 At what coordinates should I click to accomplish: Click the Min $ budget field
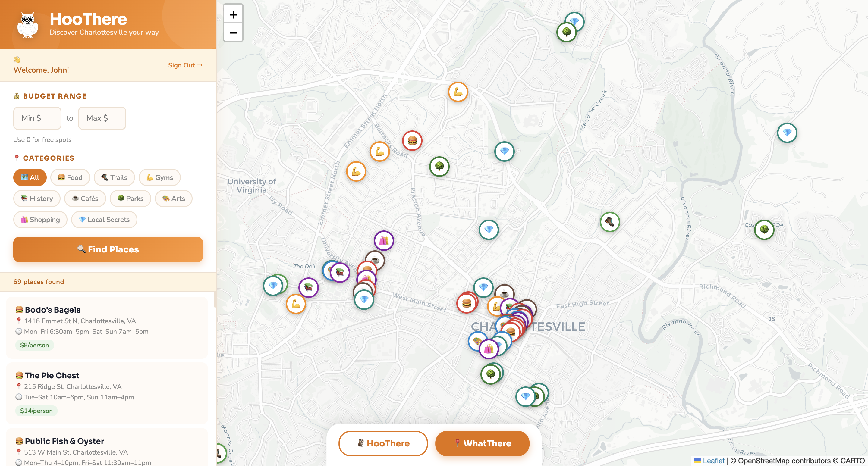pyautogui.click(x=37, y=118)
